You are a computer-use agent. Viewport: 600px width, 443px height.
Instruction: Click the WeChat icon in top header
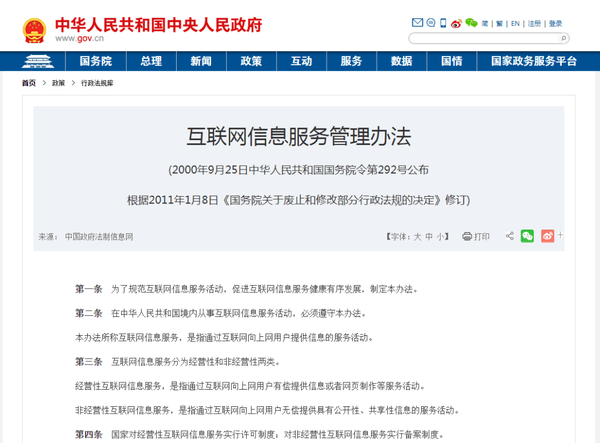tap(471, 23)
